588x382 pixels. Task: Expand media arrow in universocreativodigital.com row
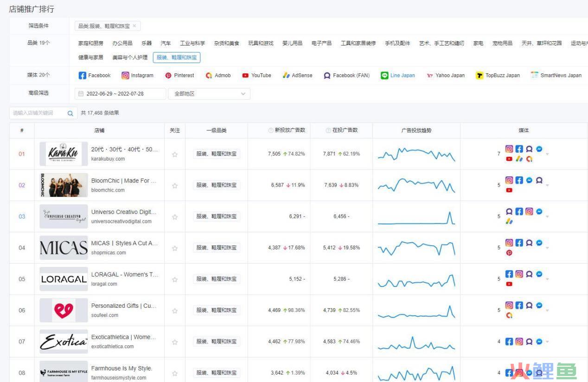pyautogui.click(x=548, y=216)
